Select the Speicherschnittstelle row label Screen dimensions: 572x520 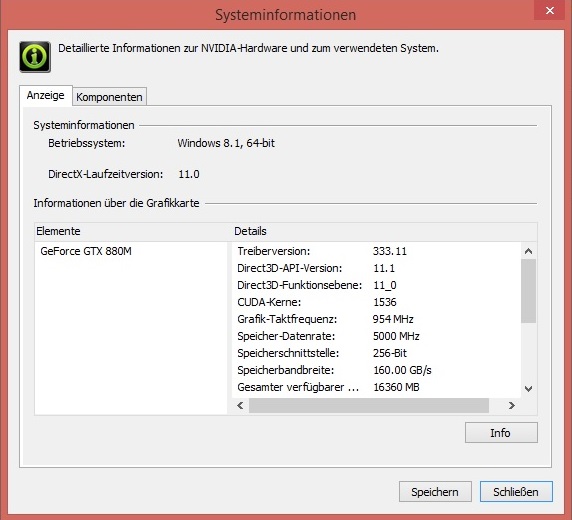point(288,353)
